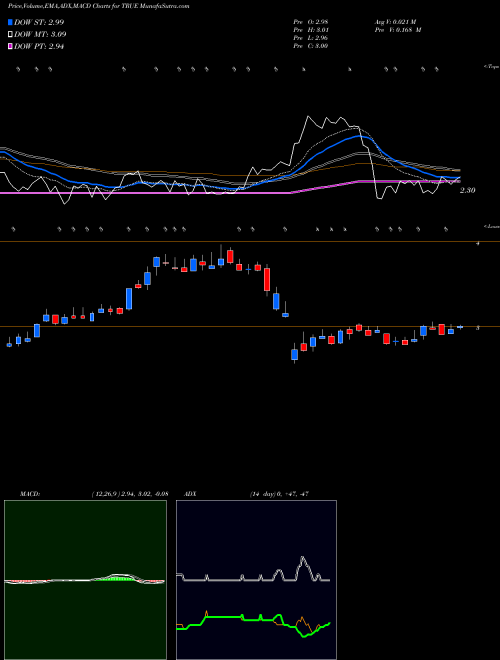This screenshot has height=660, width=500.
Task: Click the white DOW MT legend swatch
Action: (x=11, y=35)
